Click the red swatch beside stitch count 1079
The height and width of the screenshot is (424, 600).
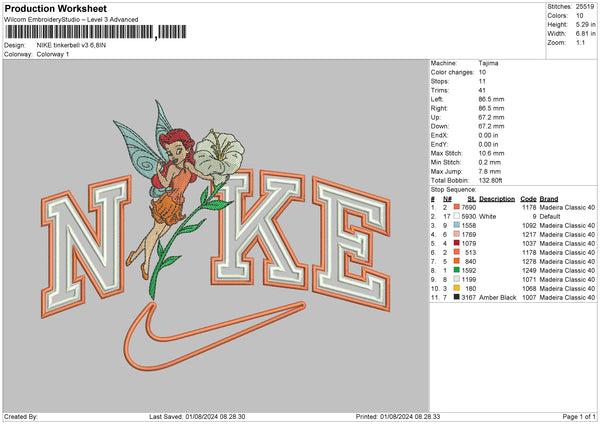coord(457,243)
